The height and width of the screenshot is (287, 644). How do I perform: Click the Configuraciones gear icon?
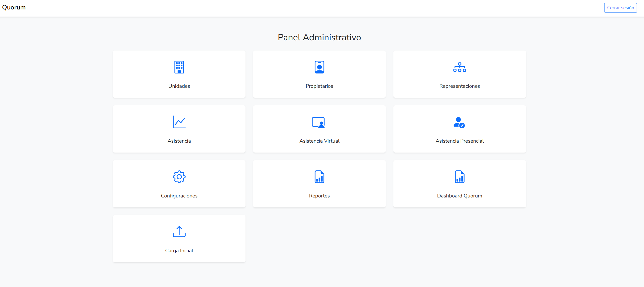click(x=179, y=177)
